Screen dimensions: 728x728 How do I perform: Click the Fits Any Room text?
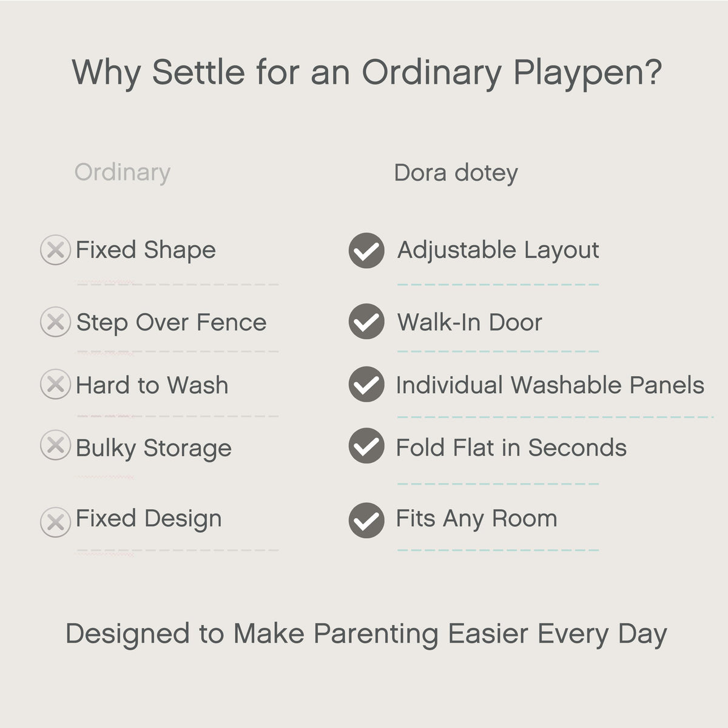(x=476, y=519)
